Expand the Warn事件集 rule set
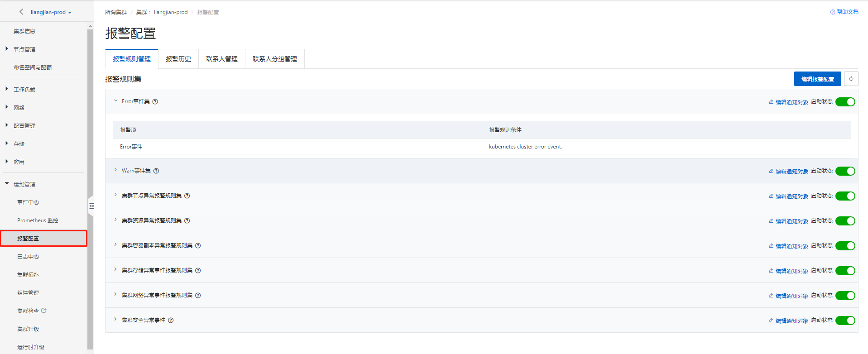868x354 pixels. tap(115, 170)
